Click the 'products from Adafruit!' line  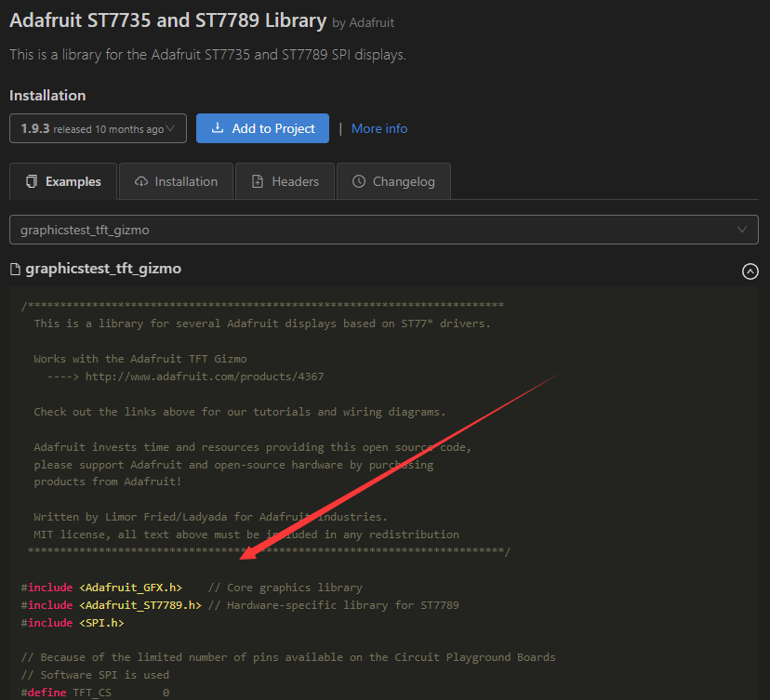click(x=108, y=482)
